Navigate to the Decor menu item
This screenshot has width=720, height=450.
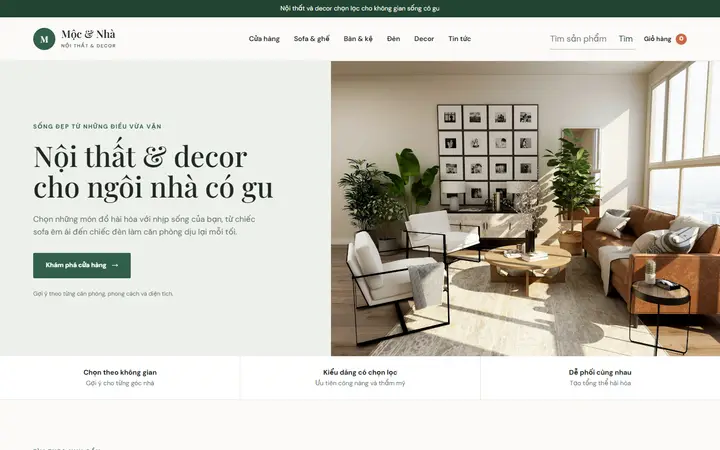424,39
